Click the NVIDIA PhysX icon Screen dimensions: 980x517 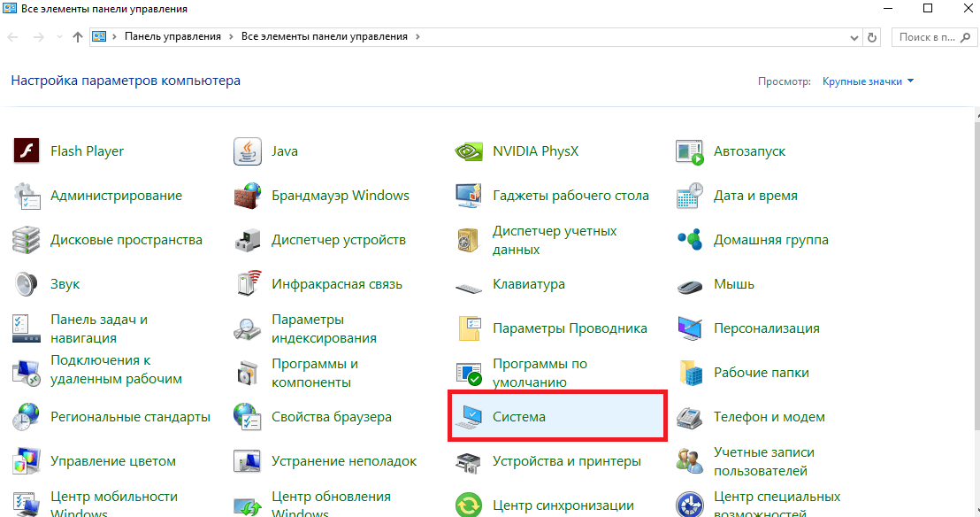(469, 151)
